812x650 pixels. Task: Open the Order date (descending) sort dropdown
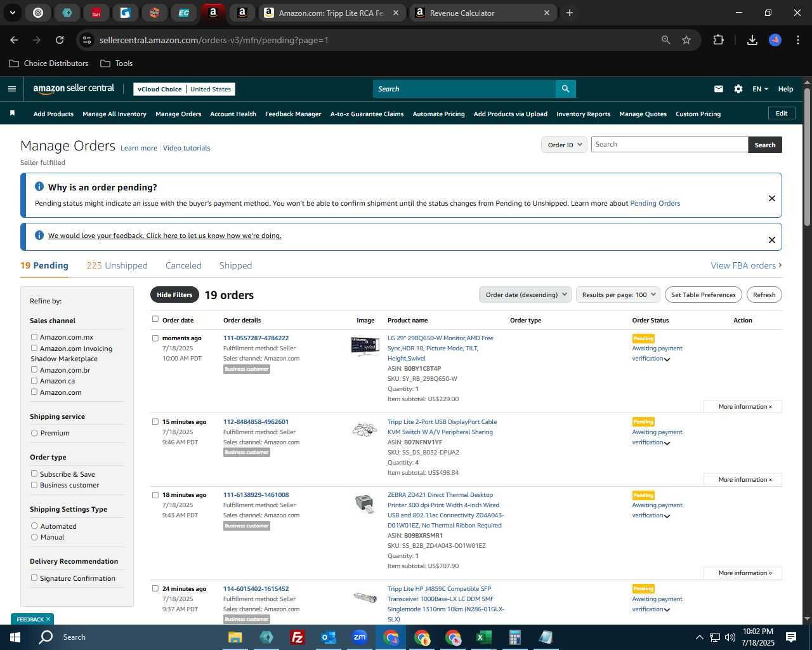pyautogui.click(x=525, y=295)
